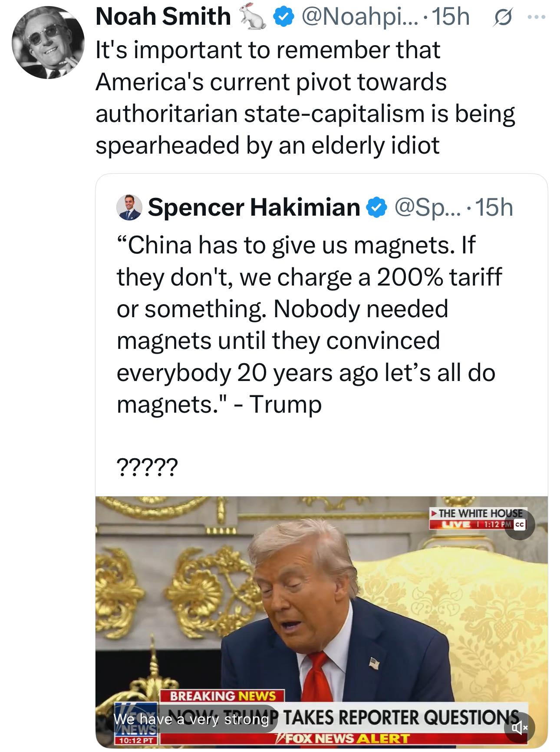This screenshot has height=752, width=560.
Task: Click the 'We have a very strong' caption
Action: 191,719
